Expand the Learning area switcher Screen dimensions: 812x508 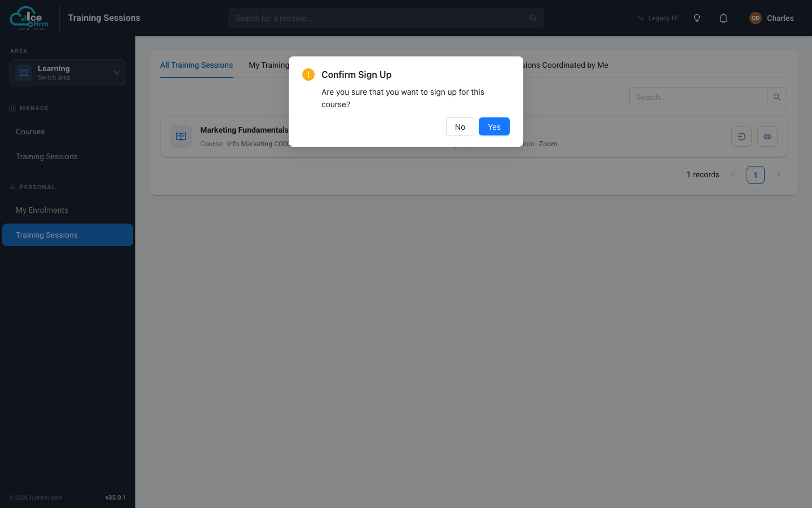[x=68, y=73]
